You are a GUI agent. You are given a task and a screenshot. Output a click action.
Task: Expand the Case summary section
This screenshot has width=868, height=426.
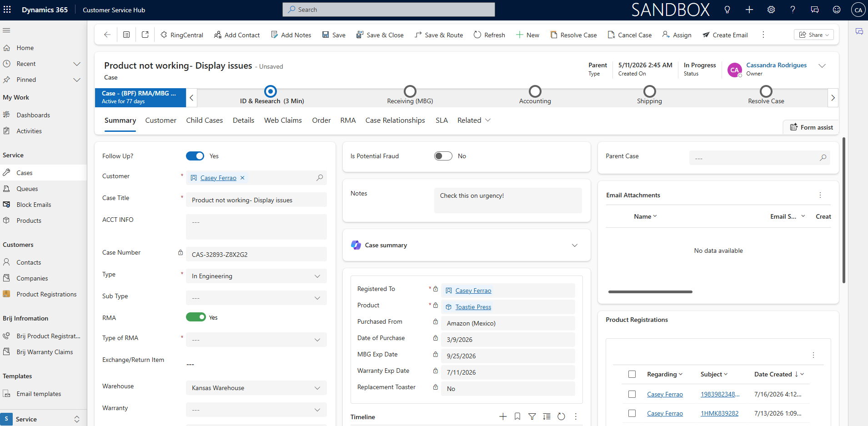pyautogui.click(x=575, y=246)
